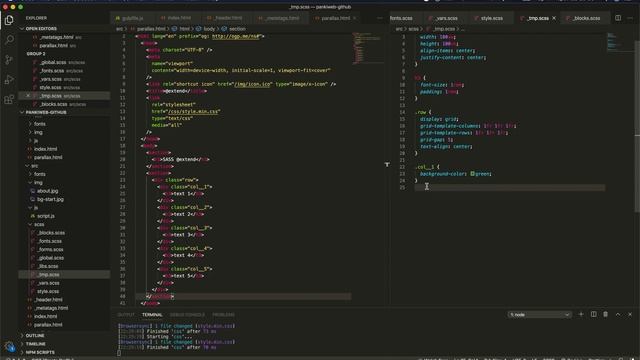Switch to the _blocks.scss tab

[586, 18]
